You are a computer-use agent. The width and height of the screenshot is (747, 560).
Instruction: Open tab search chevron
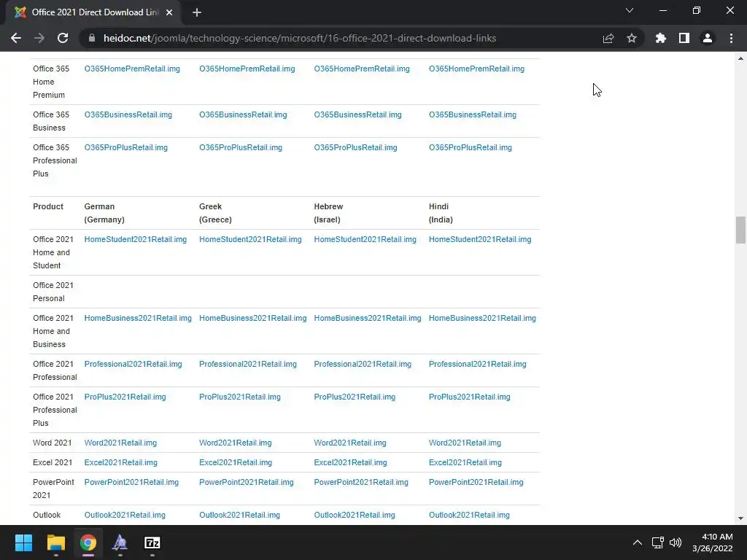[630, 10]
